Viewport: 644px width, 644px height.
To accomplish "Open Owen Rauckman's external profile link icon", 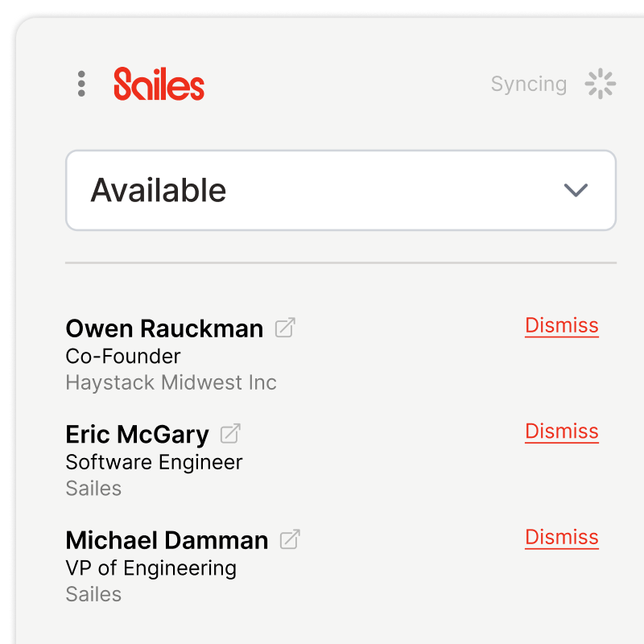I will point(285,328).
